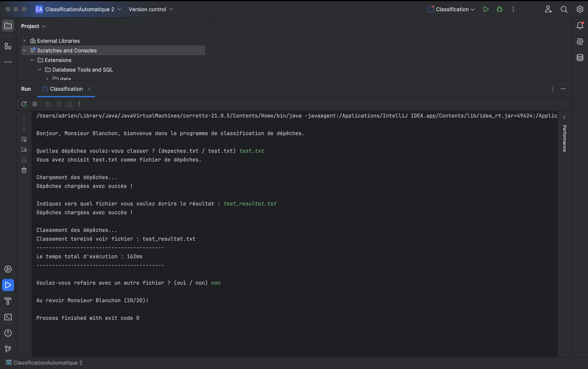Click the Print console output icon
Viewport: 588px width, 369px height.
24,160
